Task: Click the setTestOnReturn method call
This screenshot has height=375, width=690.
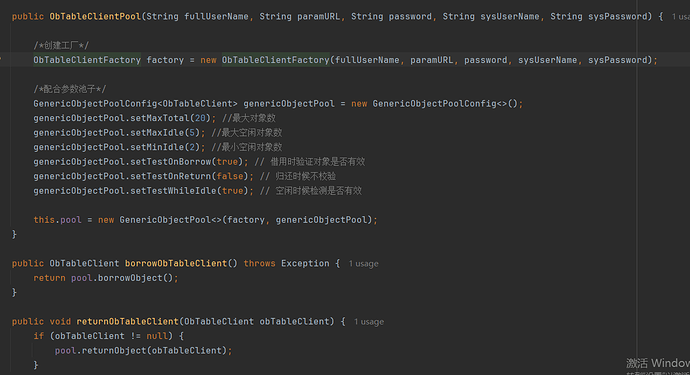Action: click(171, 176)
